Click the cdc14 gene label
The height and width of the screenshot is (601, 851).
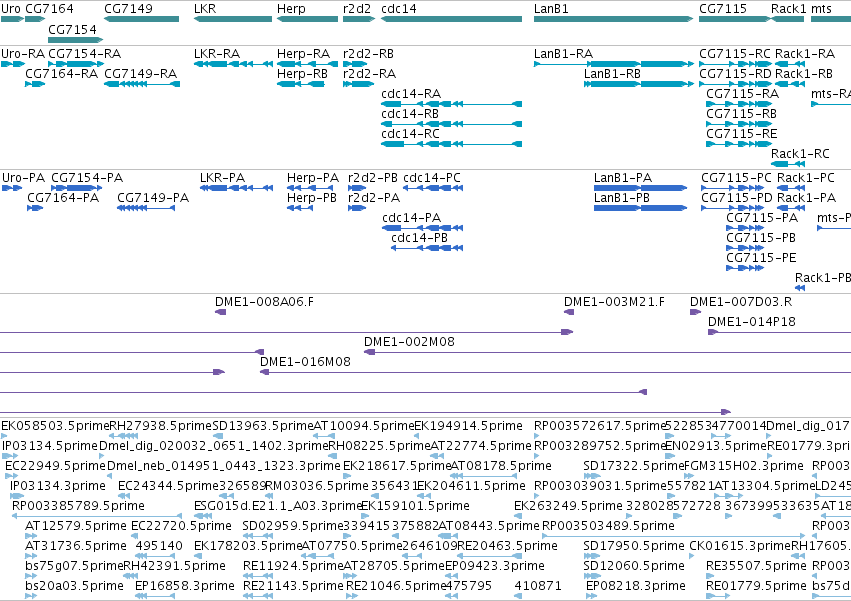[399, 9]
